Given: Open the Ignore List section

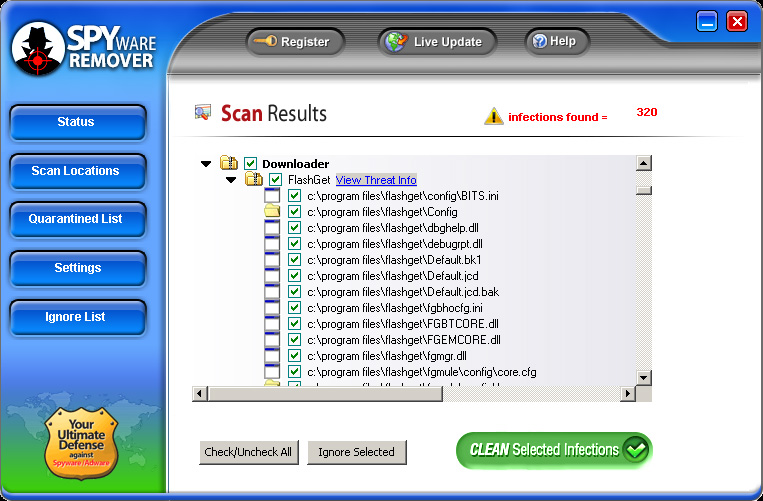Looking at the screenshot, I should pyautogui.click(x=77, y=317).
